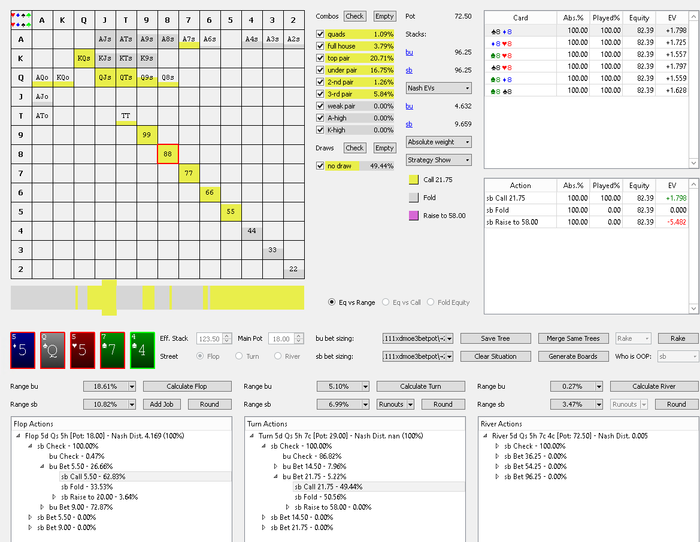Select the Fold Equity radio button
The width and height of the screenshot is (700, 542).
[x=430, y=302]
